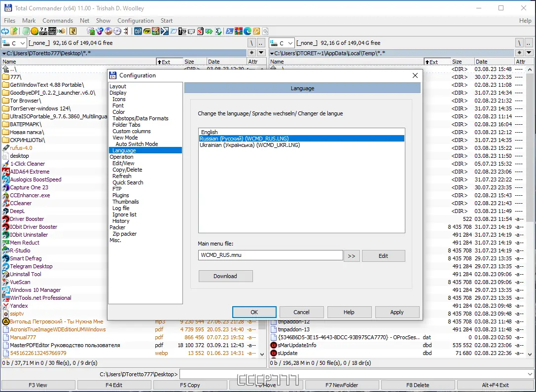This screenshot has height=392, width=536.
Task: Click the 7z SFX toolbar icon
Action: point(43,31)
